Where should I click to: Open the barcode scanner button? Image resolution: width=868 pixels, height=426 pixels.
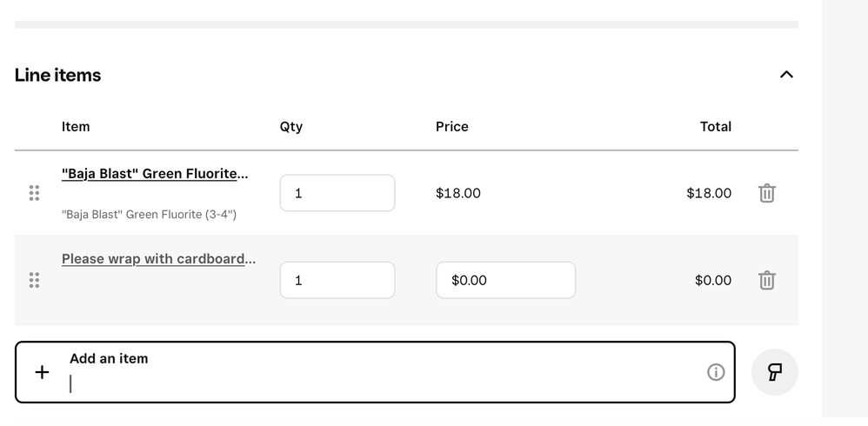(774, 372)
